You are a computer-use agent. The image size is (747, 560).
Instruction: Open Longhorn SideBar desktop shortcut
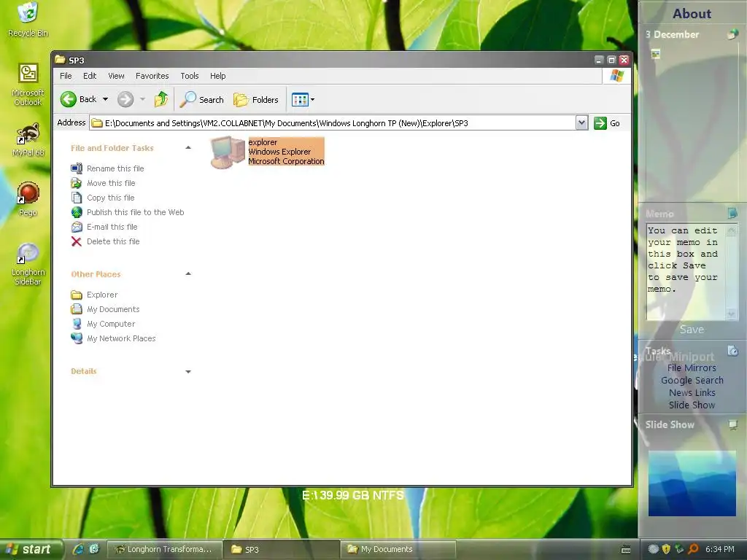click(28, 264)
